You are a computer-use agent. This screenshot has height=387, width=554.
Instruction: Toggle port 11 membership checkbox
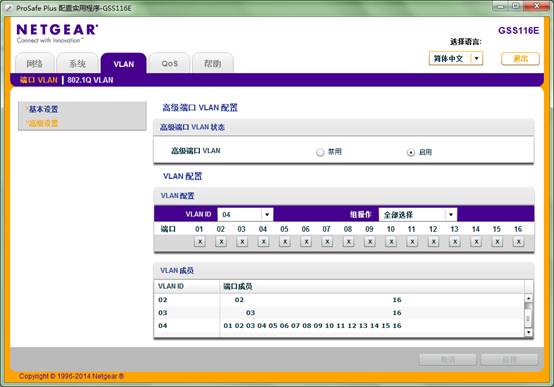[412, 242]
